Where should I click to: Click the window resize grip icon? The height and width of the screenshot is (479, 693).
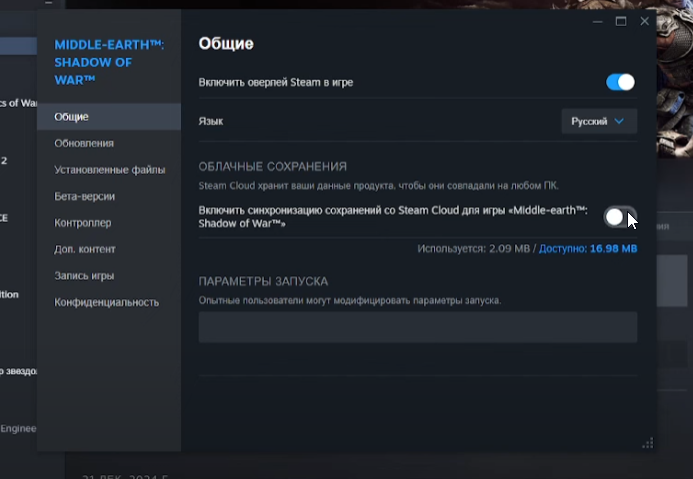pyautogui.click(x=648, y=443)
